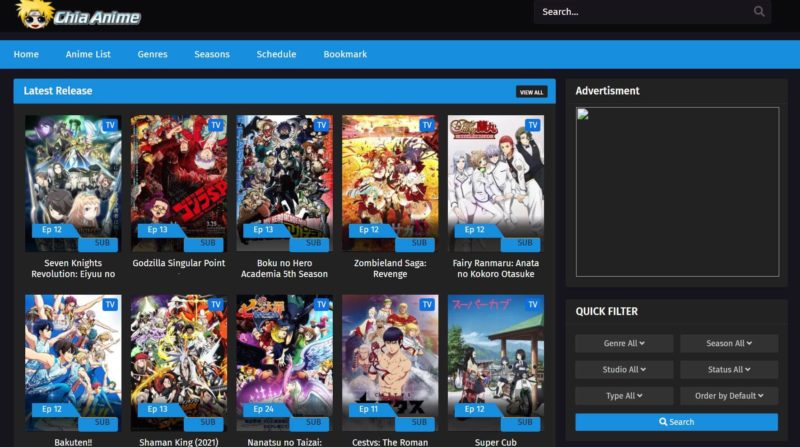Click the Quick Filter Search button
The width and height of the screenshot is (800, 447).
(677, 422)
